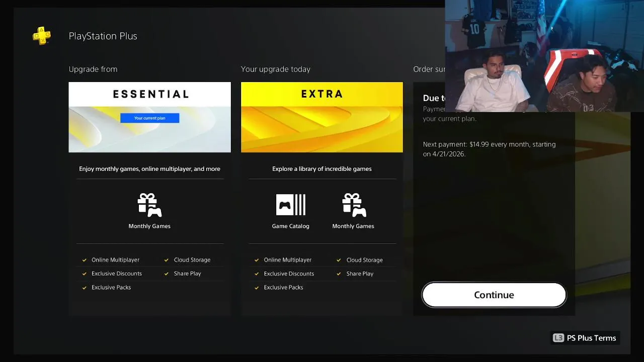This screenshot has width=644, height=362.
Task: Click Exclusive Discounts checkmark in Extra list
Action: (x=257, y=274)
